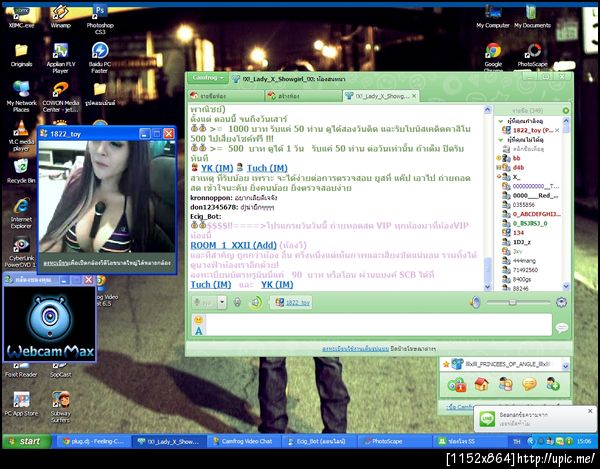
Task: Switch to PhotoScape taskbar item
Action: pos(395,441)
